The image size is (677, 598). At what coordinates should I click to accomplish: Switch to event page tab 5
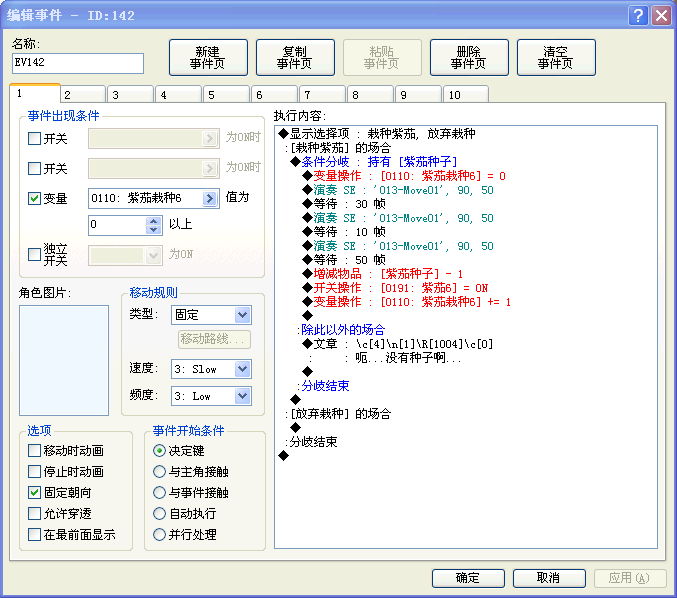point(227,95)
